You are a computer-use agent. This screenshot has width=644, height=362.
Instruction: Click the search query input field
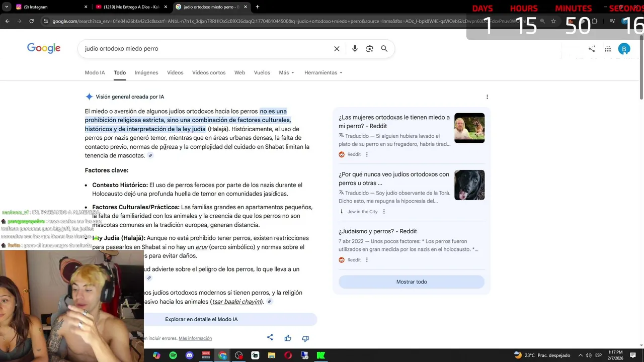tap(206, 49)
